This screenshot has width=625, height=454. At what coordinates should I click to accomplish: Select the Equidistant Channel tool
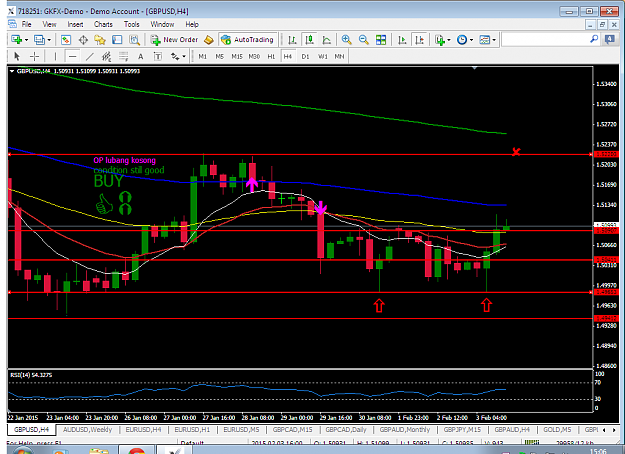(x=106, y=57)
